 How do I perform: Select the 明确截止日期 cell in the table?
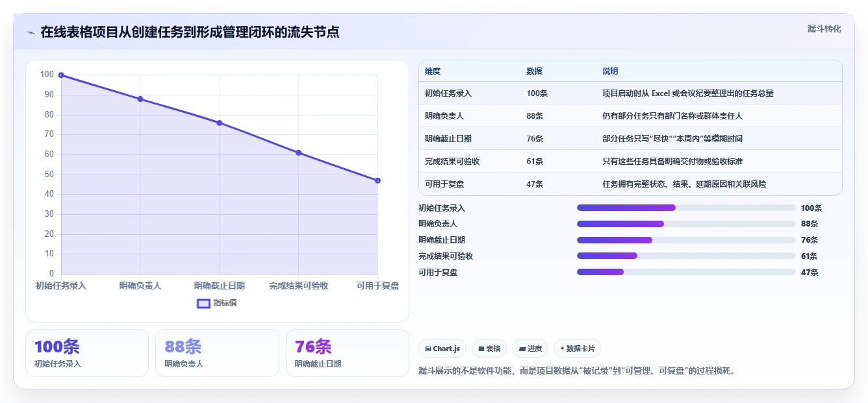pos(448,139)
